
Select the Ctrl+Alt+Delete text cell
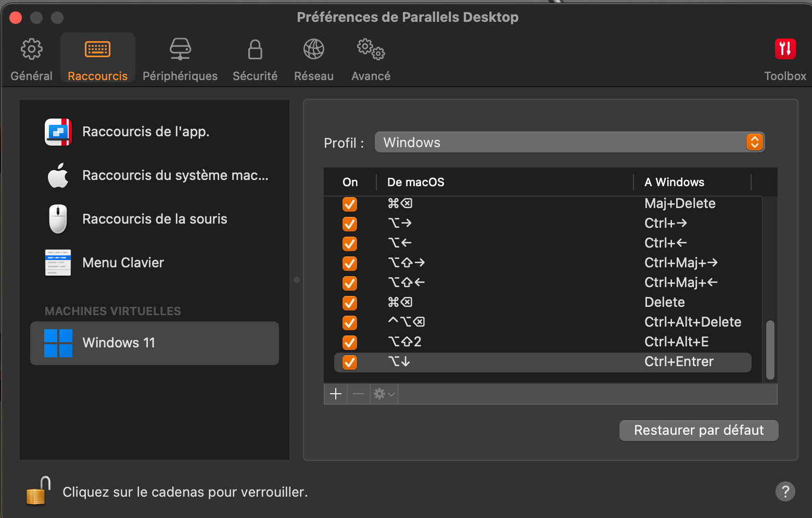click(x=693, y=322)
